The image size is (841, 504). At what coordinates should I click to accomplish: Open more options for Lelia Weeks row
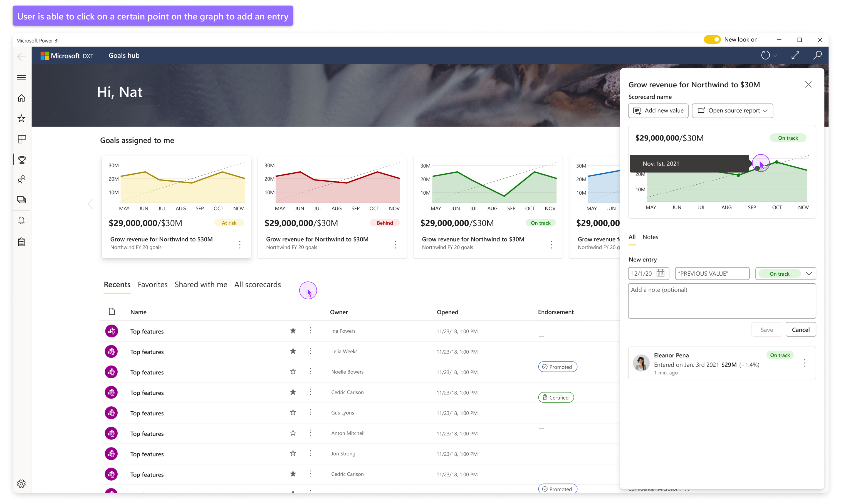click(310, 351)
